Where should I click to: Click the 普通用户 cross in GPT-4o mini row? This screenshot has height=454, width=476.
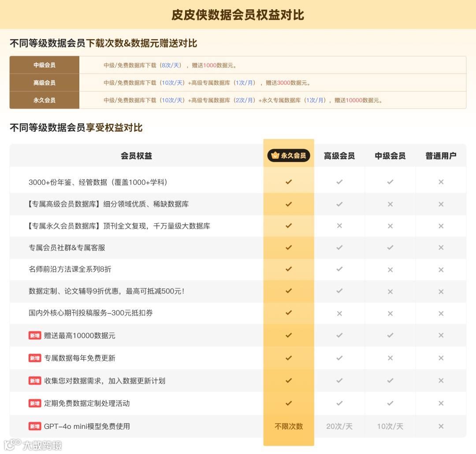pos(441,426)
